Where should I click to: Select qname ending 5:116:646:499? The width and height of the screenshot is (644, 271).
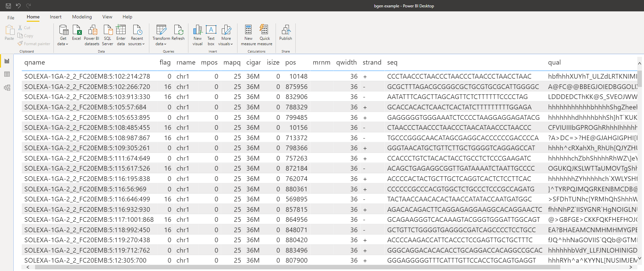87,199
